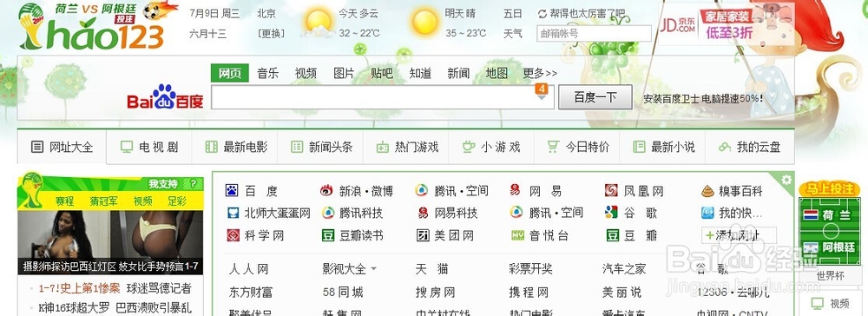
Task: Click tomorrow's sun weather icon
Action: [424, 22]
